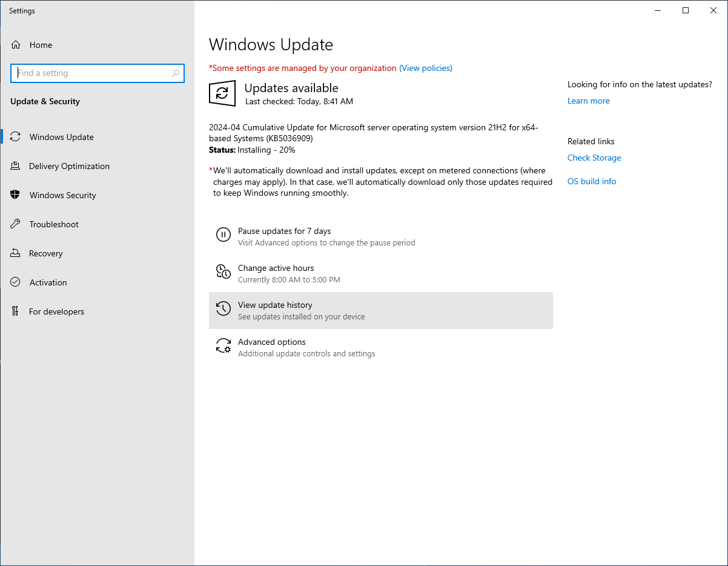Viewport: 728px width, 566px height.
Task: Click the Delivery Optimization sidebar icon
Action: pos(16,166)
